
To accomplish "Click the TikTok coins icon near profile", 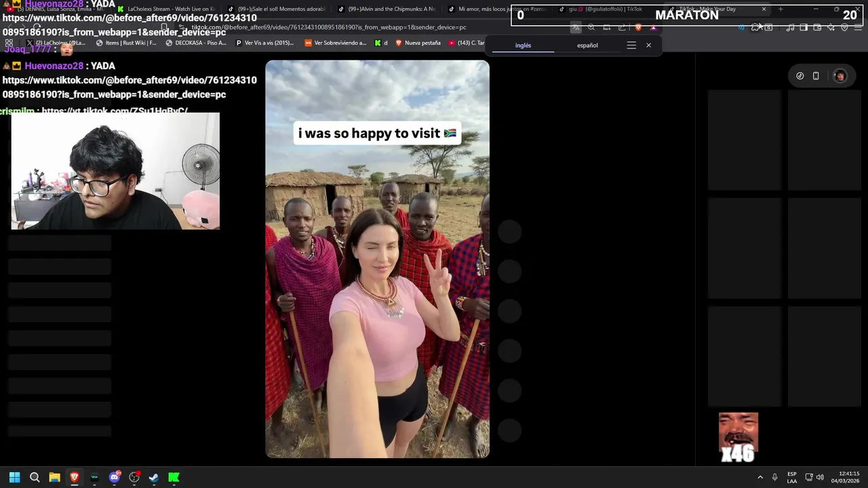I will coord(800,76).
